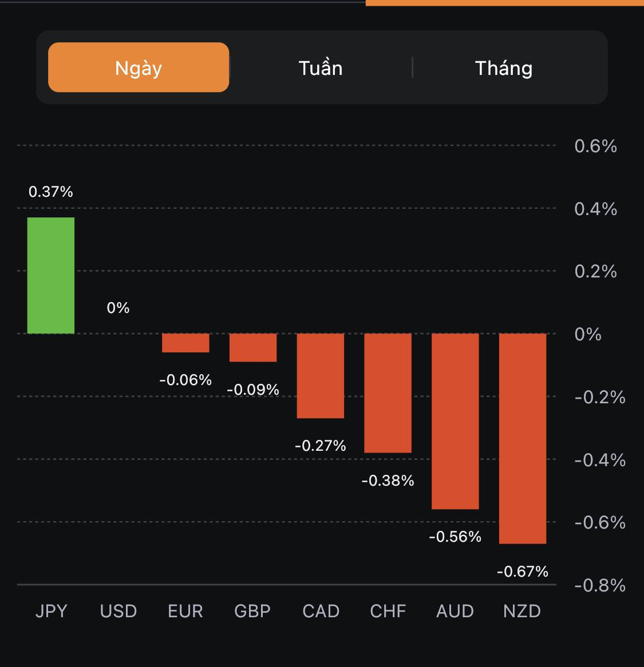Click the JPY axis label
Screen dimensions: 644x667
[x=51, y=611]
